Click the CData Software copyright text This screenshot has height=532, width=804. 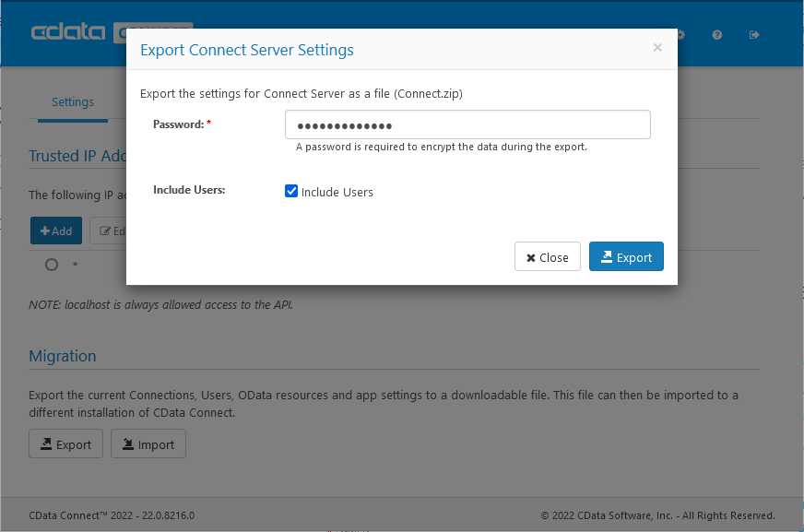[x=657, y=515]
